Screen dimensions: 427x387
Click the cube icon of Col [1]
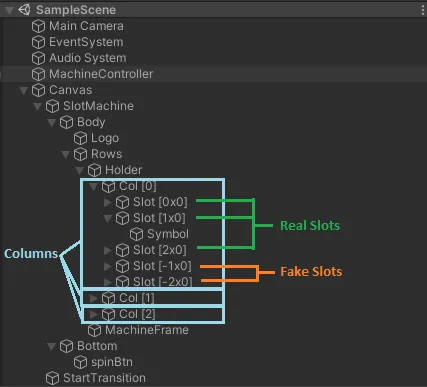(x=108, y=298)
